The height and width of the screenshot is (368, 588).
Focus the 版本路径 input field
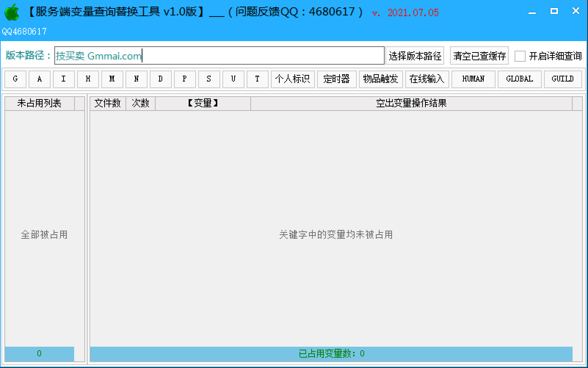point(219,56)
